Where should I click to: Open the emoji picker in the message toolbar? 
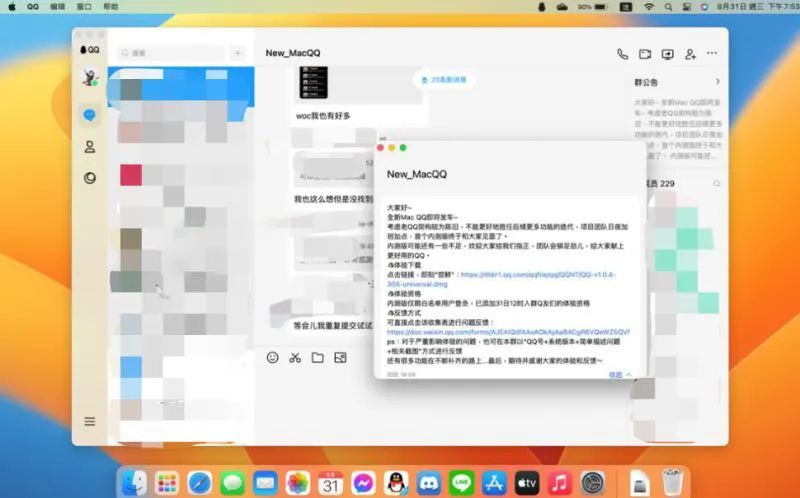(272, 358)
